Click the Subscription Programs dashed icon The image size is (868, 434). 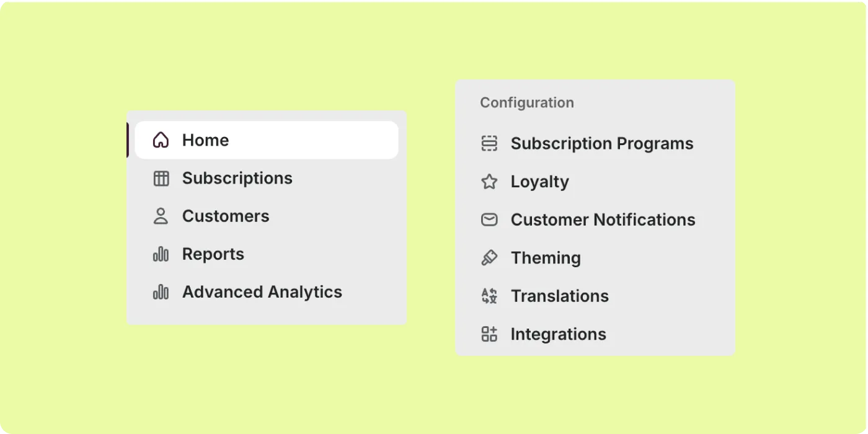click(x=489, y=144)
